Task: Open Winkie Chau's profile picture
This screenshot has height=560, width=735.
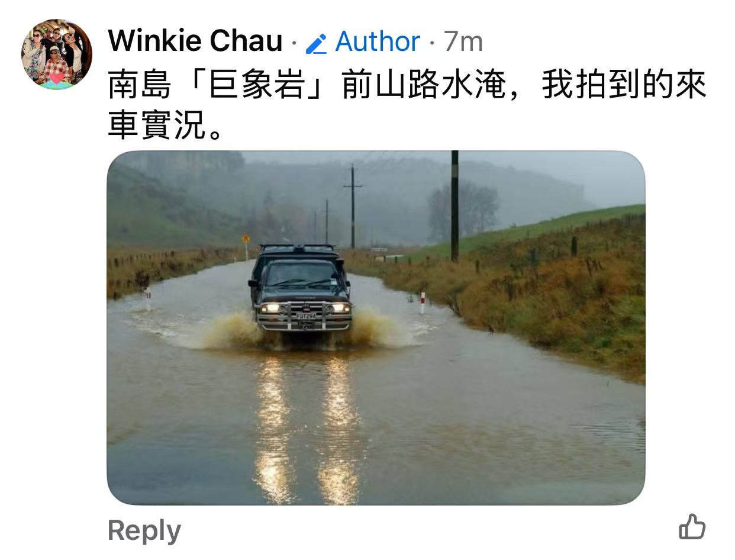Action: [x=56, y=54]
